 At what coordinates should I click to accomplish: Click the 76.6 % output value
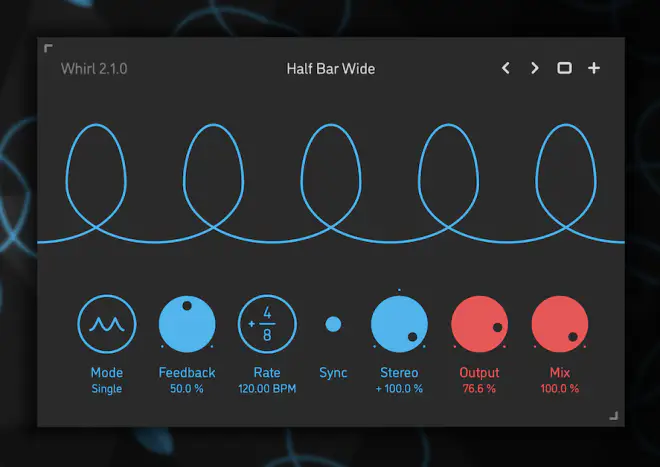[x=480, y=388]
